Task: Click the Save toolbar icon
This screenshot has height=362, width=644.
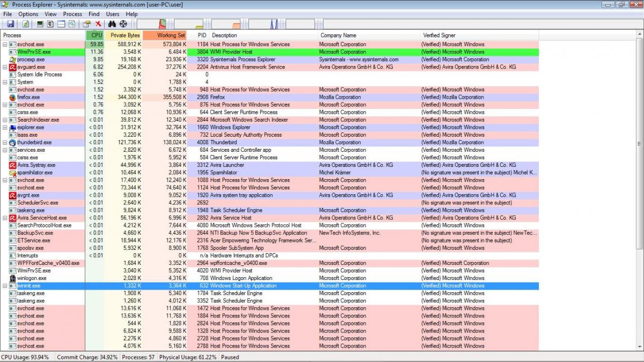Action: tap(10, 24)
